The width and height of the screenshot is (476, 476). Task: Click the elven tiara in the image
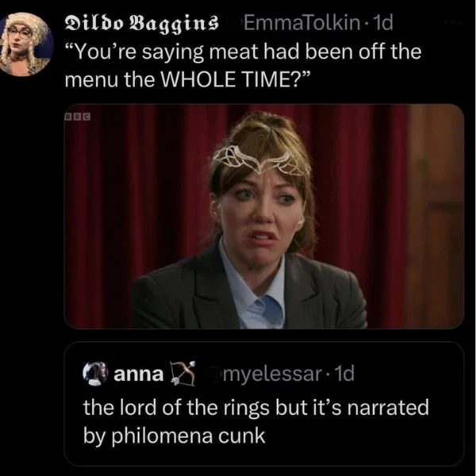coord(261,161)
